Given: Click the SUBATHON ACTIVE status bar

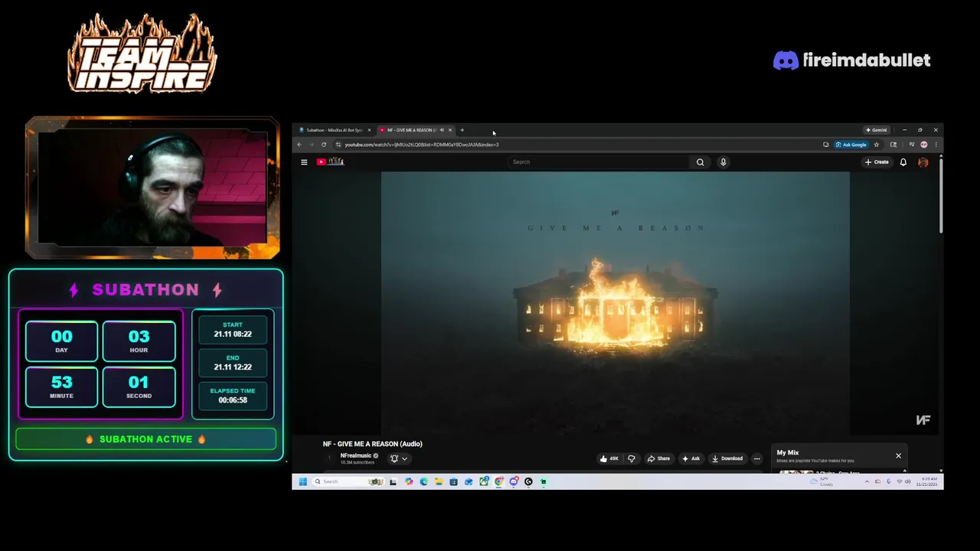Looking at the screenshot, I should pos(145,439).
